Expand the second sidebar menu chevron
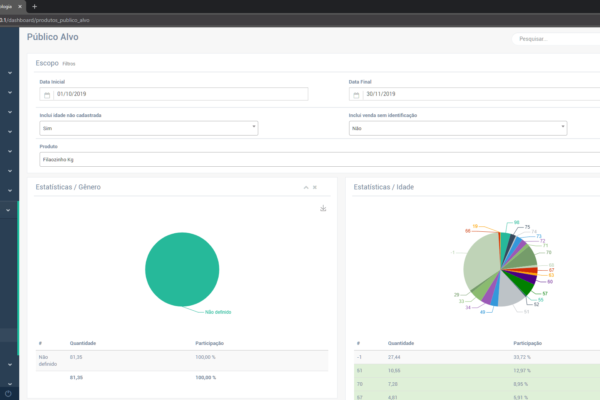The height and width of the screenshot is (400, 600). (x=10, y=93)
